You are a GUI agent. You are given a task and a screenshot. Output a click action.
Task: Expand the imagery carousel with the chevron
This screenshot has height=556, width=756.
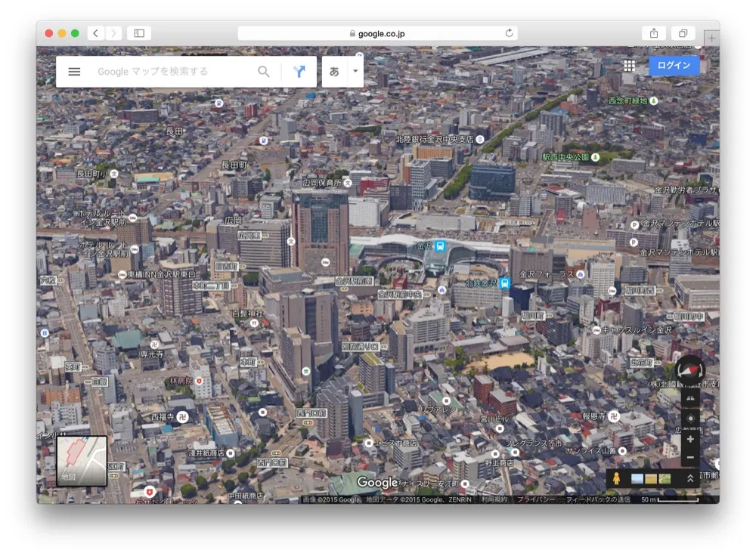(x=690, y=477)
